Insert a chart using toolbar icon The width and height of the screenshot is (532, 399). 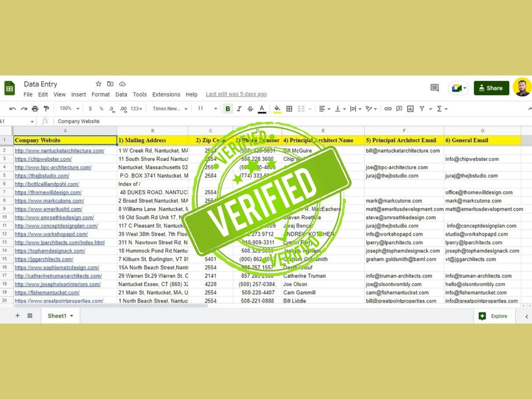tap(410, 109)
